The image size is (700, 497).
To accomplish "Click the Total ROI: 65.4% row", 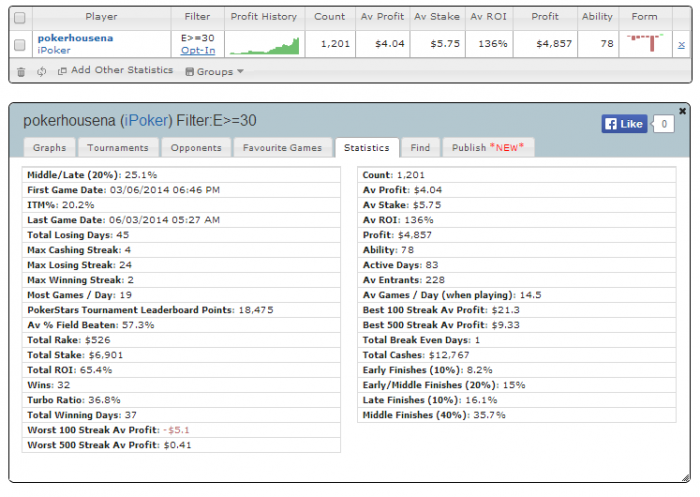I will click(181, 370).
